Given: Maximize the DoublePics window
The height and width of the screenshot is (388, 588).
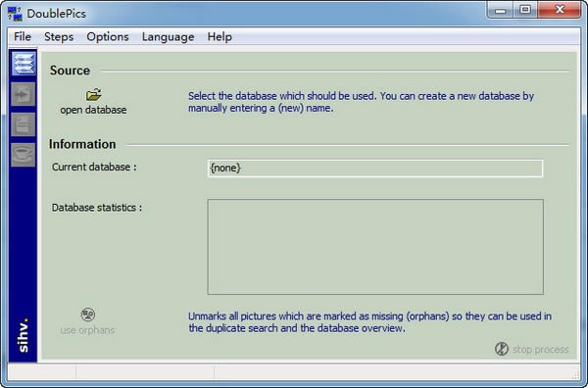Looking at the screenshot, I should pos(525,10).
